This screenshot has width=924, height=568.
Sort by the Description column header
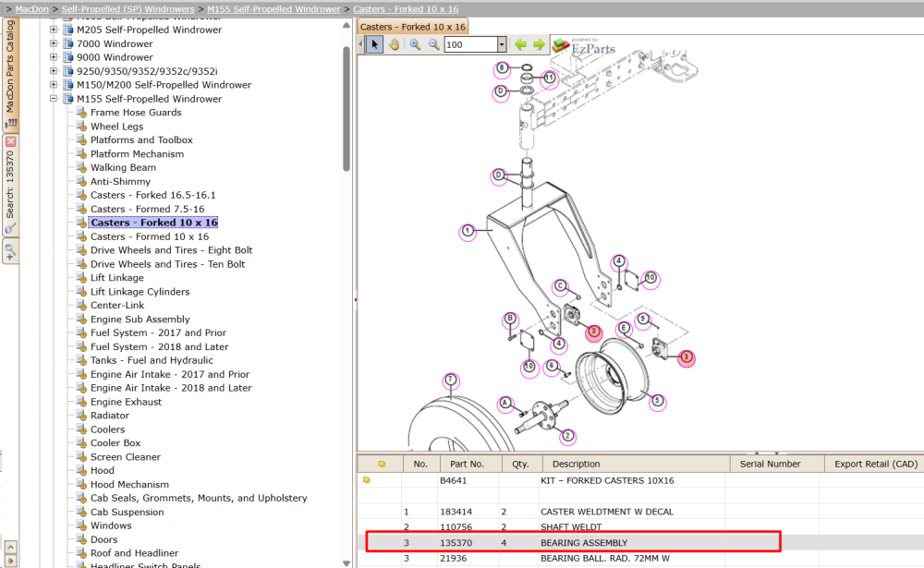(637, 464)
